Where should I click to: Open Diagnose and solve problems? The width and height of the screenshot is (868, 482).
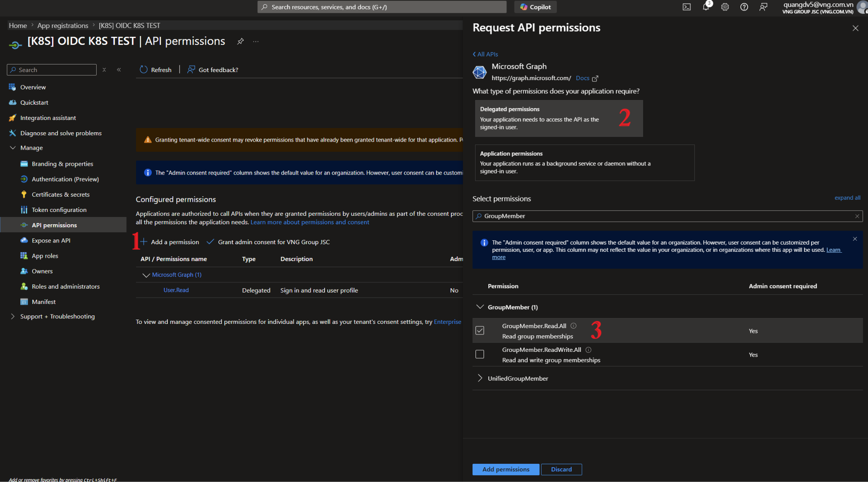coord(61,133)
